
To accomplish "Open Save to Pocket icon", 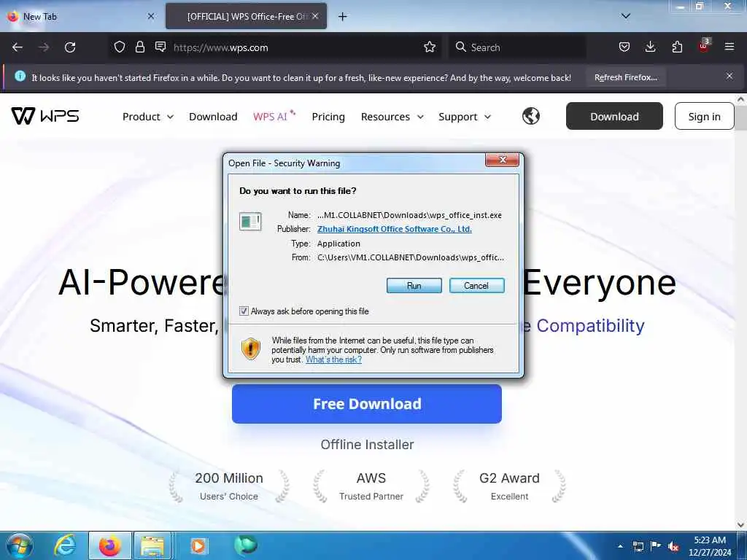I will tap(624, 47).
